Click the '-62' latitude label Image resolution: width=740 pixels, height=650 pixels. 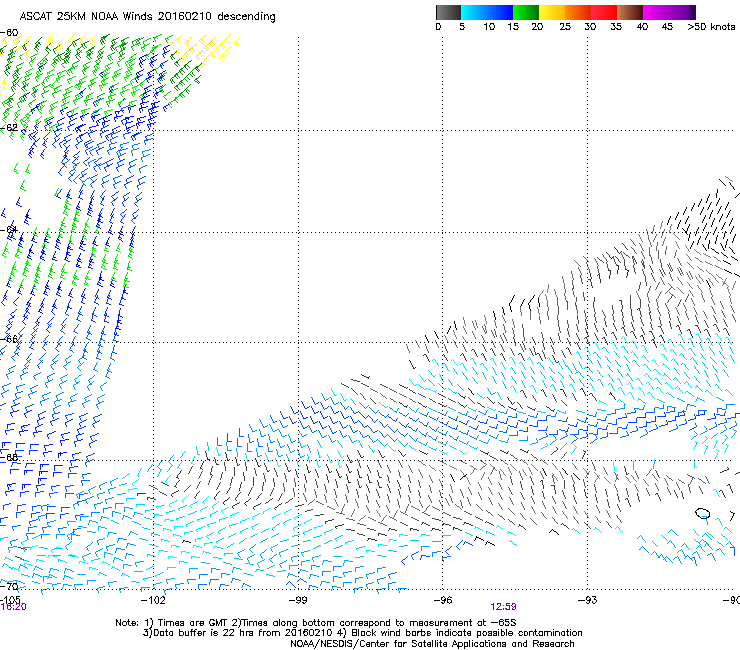pyautogui.click(x=9, y=127)
